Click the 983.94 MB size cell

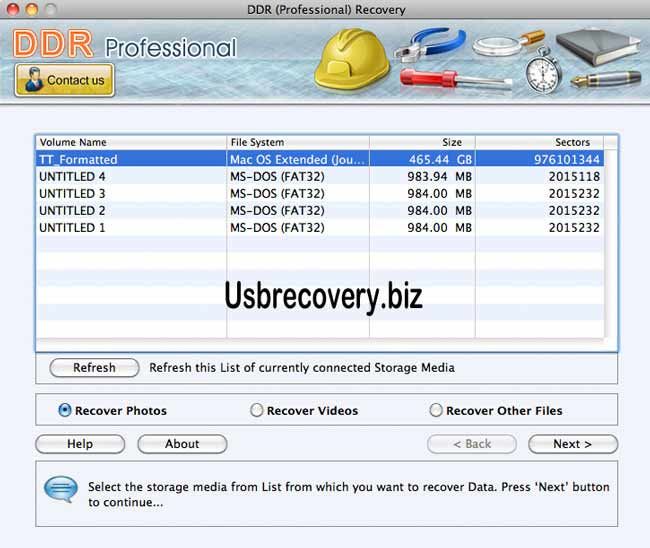pyautogui.click(x=422, y=177)
